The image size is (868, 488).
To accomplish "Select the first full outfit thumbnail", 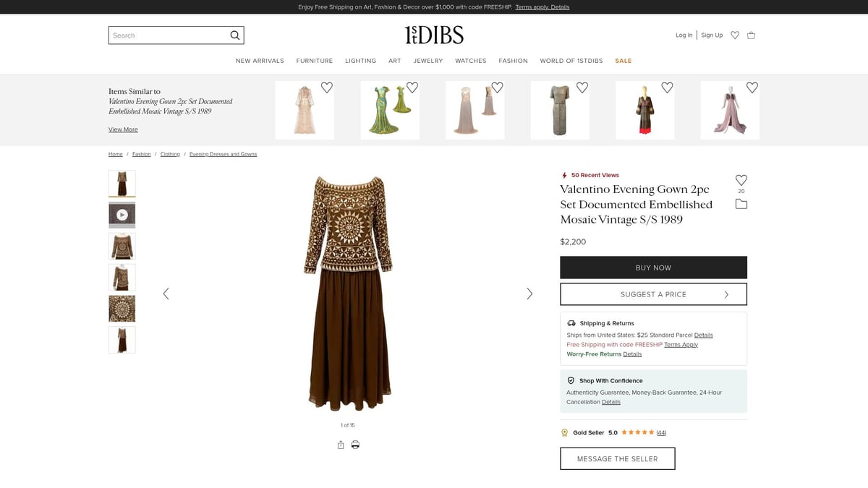I will coord(122,184).
